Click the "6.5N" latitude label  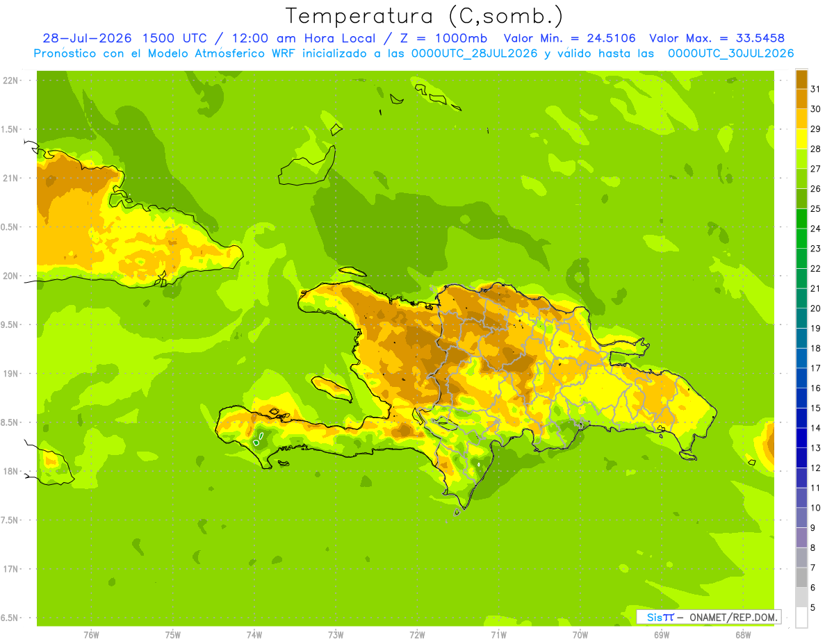coord(10,618)
